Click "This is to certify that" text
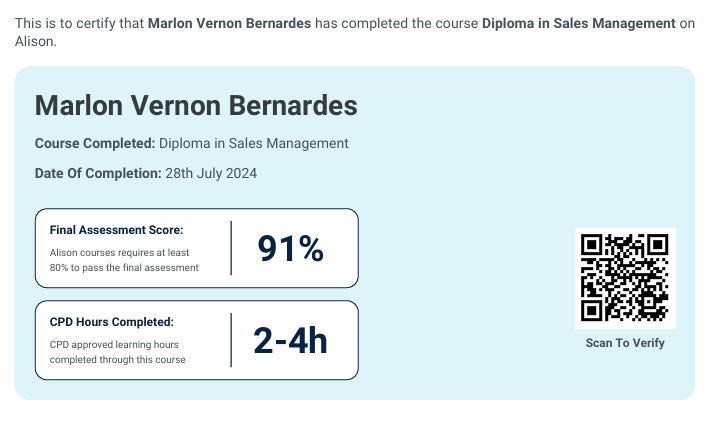This screenshot has width=718, height=424. pos(80,22)
